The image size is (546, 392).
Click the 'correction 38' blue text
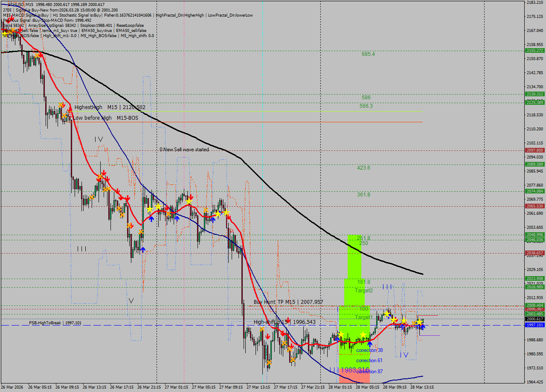point(369,350)
